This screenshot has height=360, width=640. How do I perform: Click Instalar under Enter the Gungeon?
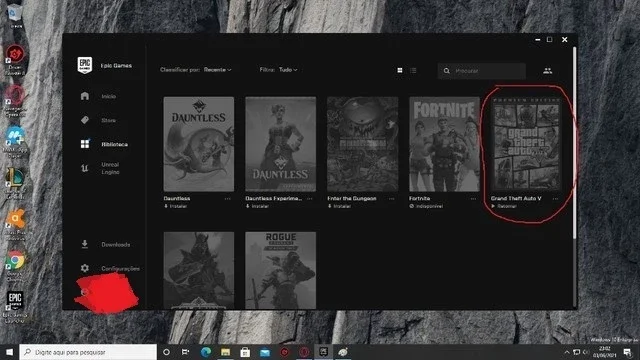pos(339,206)
